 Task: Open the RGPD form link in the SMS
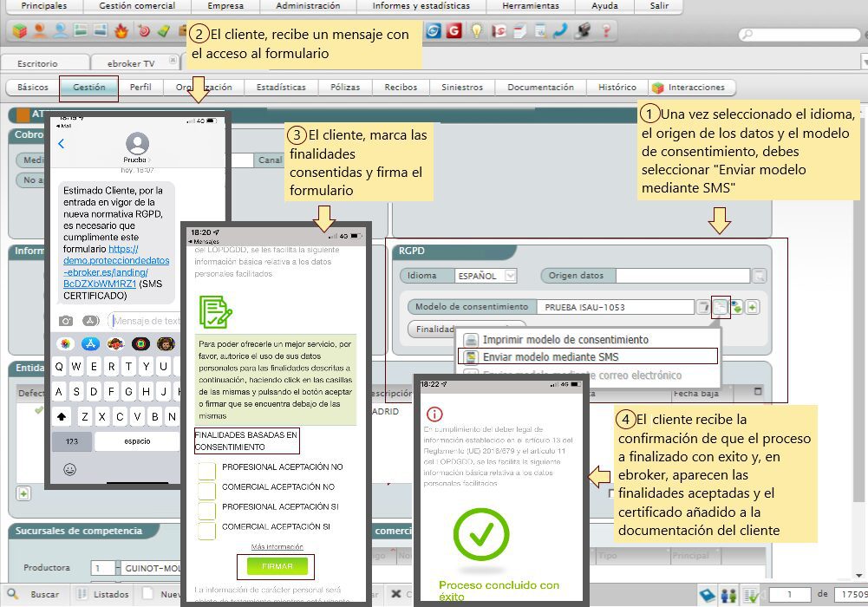pos(116,267)
